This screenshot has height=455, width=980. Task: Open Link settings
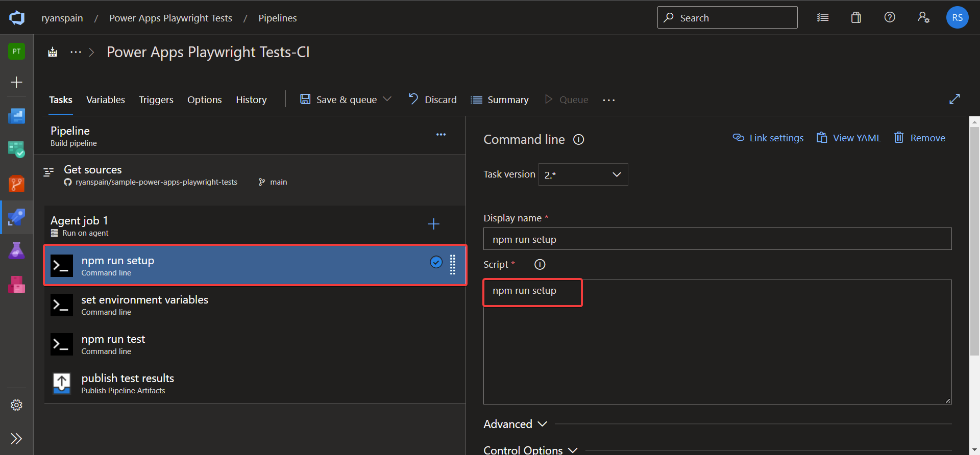coord(768,138)
